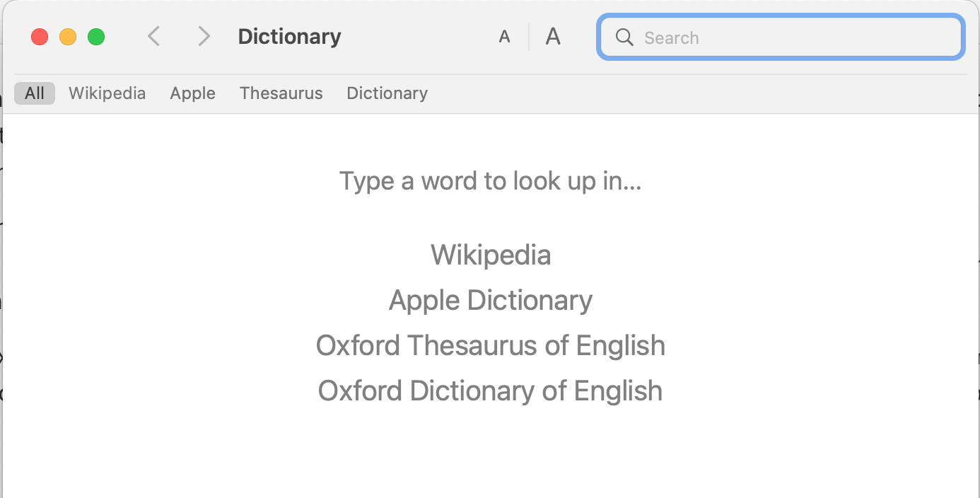Go back with the left chevron
The height and width of the screenshot is (498, 980).
click(x=153, y=36)
